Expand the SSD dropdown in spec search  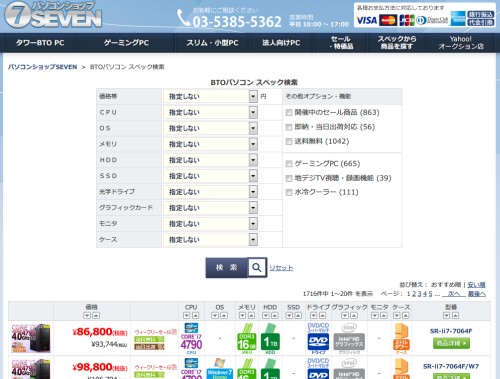[211, 176]
